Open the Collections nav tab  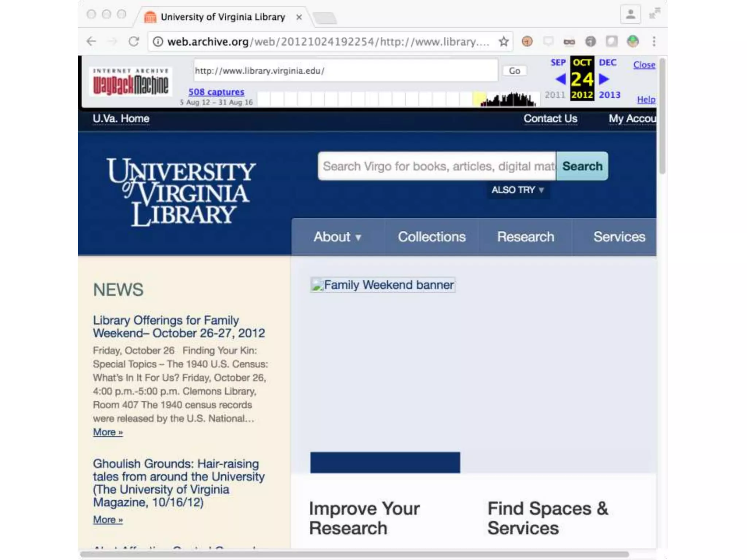(x=431, y=237)
